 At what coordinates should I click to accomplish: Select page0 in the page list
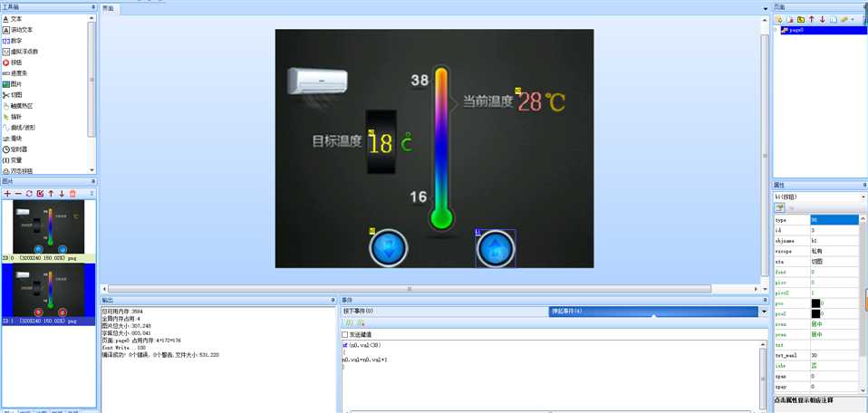click(x=797, y=30)
